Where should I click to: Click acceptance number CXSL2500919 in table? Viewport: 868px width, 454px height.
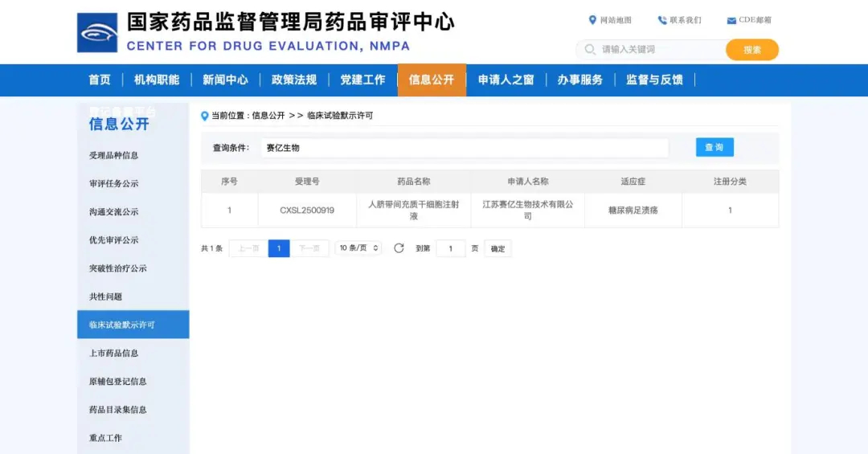click(x=307, y=211)
